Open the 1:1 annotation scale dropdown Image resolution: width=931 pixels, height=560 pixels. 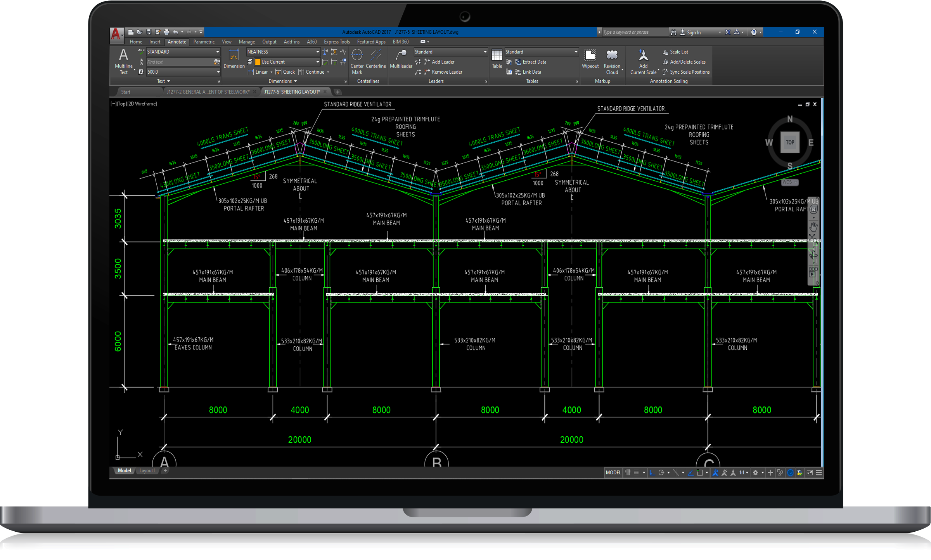(744, 472)
